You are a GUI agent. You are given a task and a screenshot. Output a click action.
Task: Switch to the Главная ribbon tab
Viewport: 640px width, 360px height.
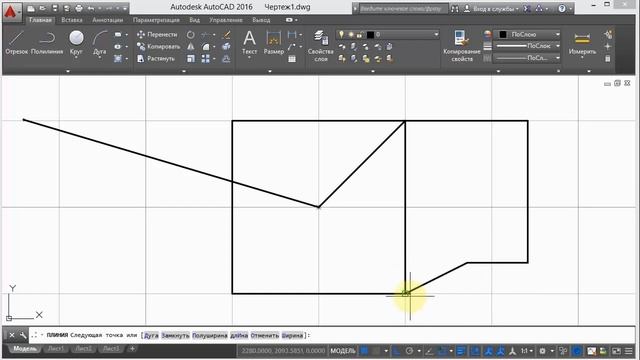coord(40,20)
